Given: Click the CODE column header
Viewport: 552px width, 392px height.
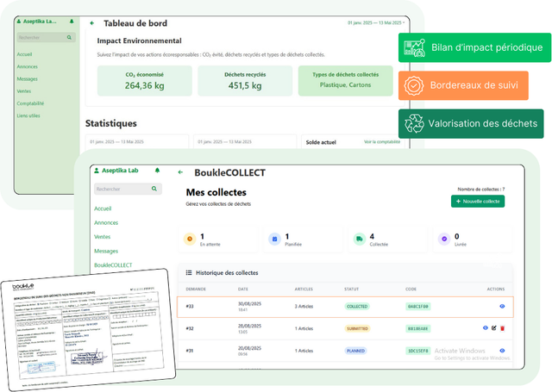Looking at the screenshot, I should tap(411, 289).
